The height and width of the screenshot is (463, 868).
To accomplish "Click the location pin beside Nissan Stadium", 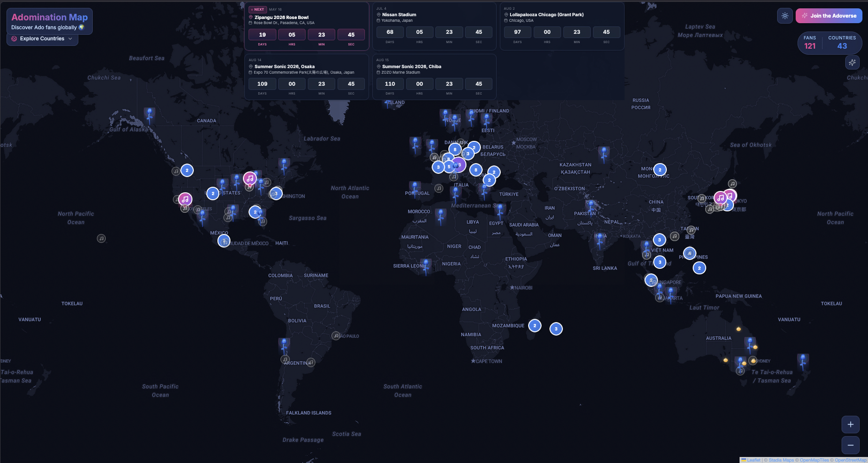I will click(x=379, y=15).
